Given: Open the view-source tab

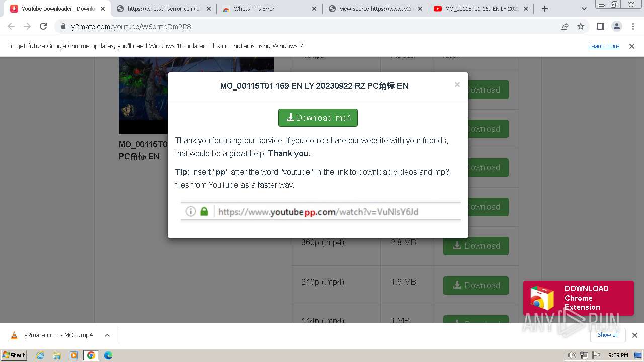Looking at the screenshot, I should 376,9.
